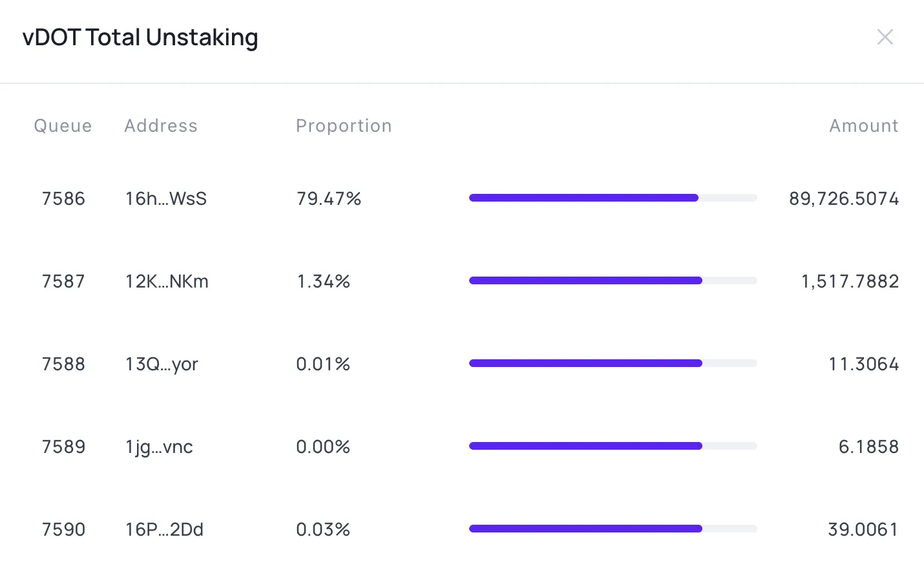Click the 79.47% proportion value
Screen dimensions: 924x579
click(x=328, y=198)
